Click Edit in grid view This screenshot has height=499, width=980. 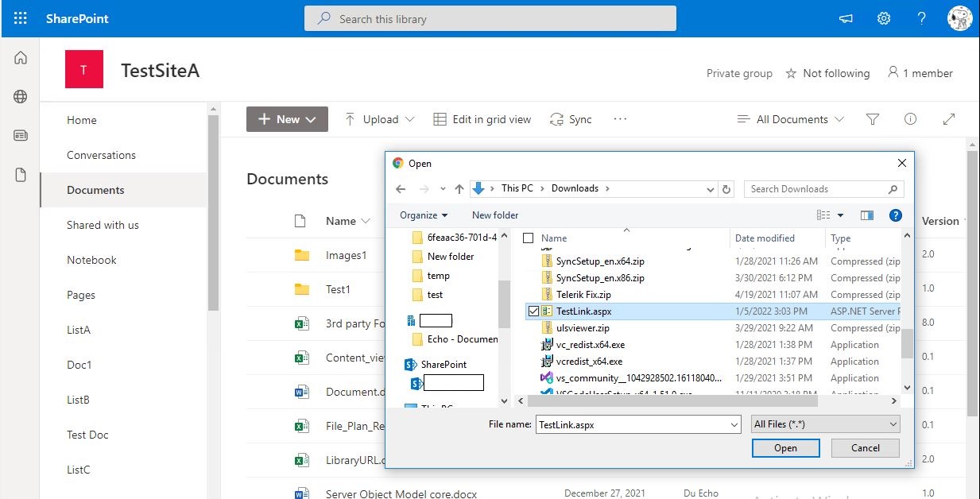point(482,119)
